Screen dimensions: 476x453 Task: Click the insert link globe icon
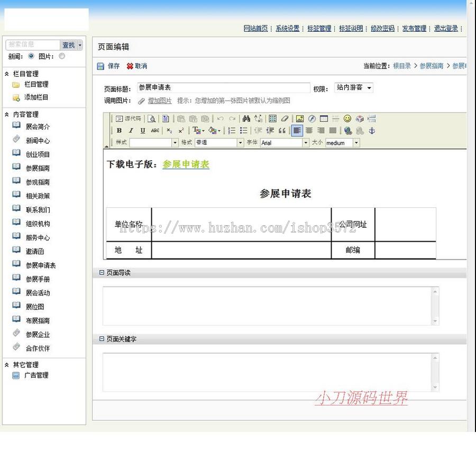(348, 131)
